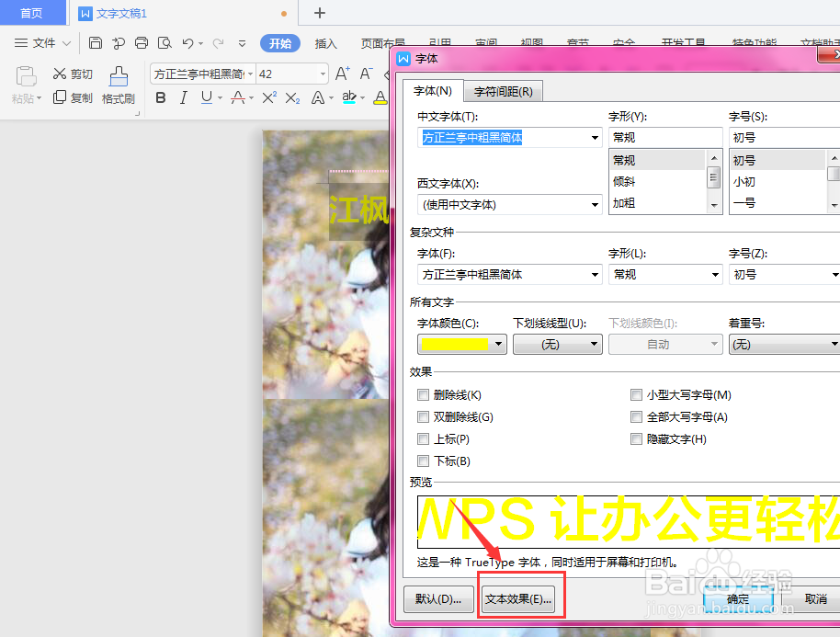840x637 pixels.
Task: Open complex script size 字号(Z) dropdown
Action: tap(834, 274)
